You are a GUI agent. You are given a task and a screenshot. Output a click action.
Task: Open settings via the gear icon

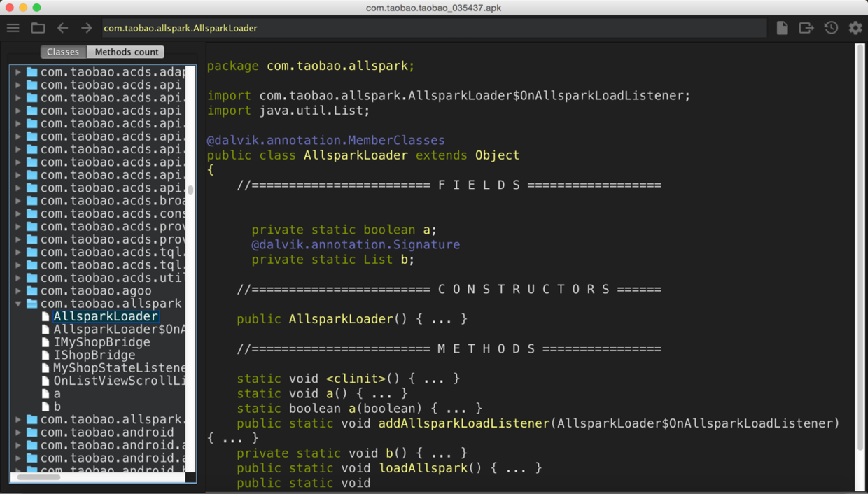(x=855, y=28)
